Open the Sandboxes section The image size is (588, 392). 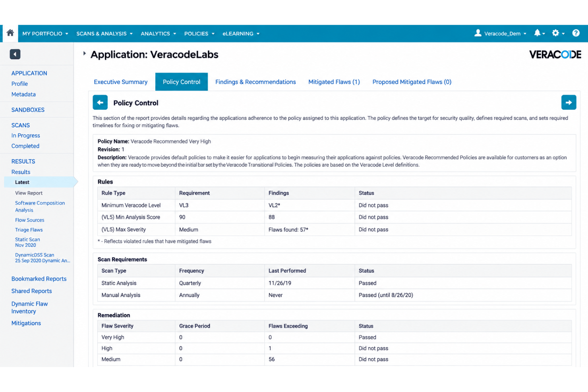pyautogui.click(x=28, y=110)
